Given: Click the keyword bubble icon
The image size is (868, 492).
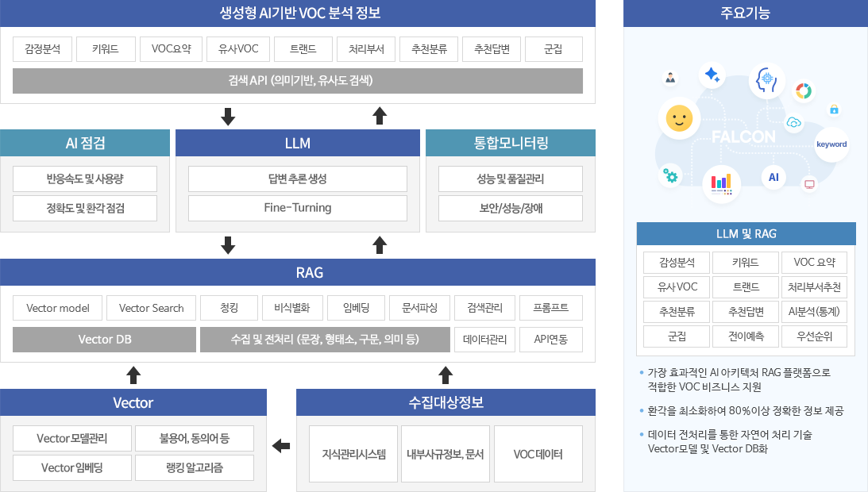Looking at the screenshot, I should coord(831,144).
